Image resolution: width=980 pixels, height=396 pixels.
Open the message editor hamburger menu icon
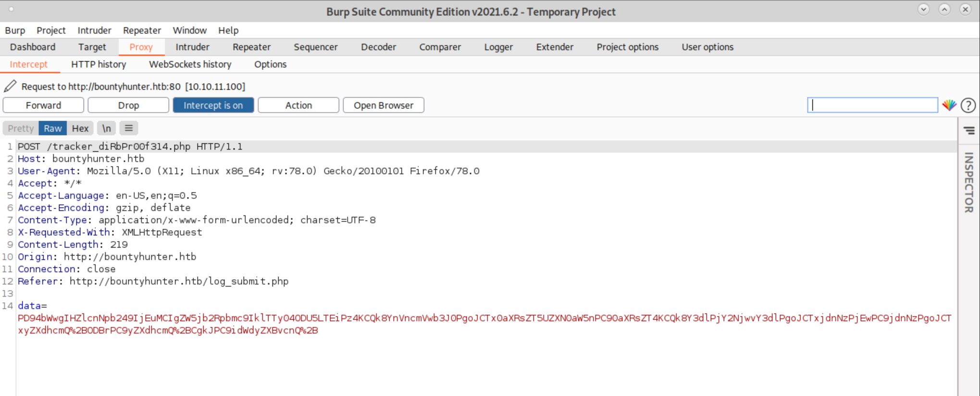[129, 128]
